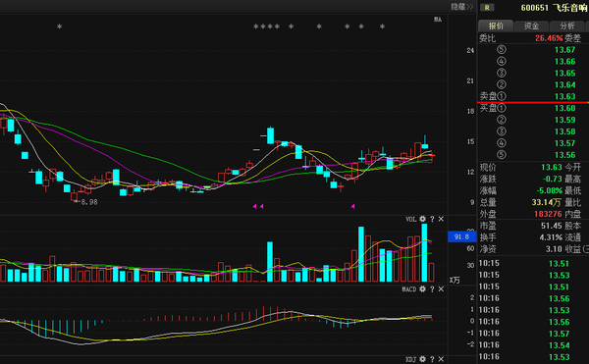Click the 91.8 volume value marker
Image resolution: width=589 pixels, height=364 pixels.
(462, 236)
